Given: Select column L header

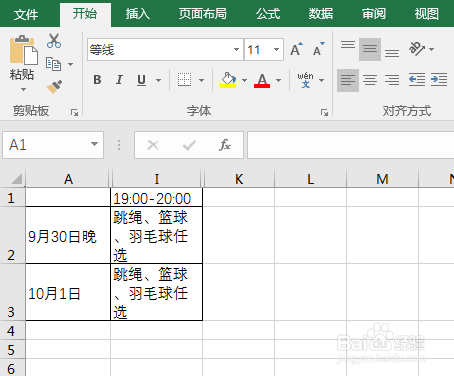Looking at the screenshot, I should pos(310,179).
